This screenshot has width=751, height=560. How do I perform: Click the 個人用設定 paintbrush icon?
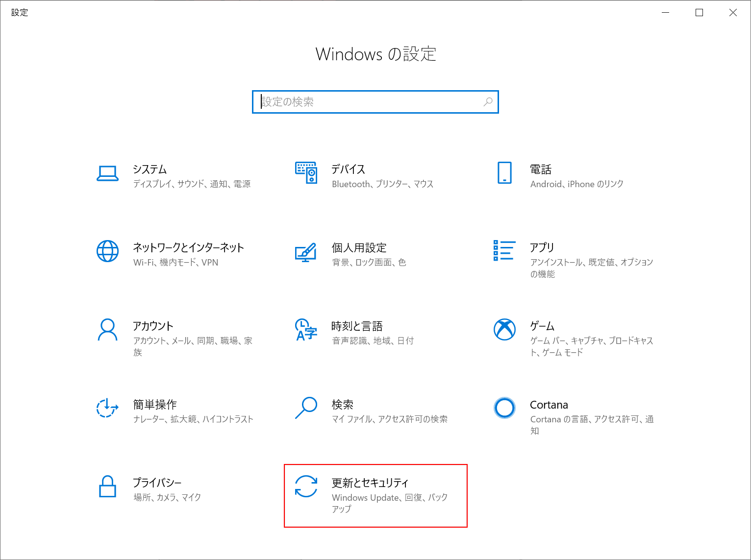[x=306, y=252]
